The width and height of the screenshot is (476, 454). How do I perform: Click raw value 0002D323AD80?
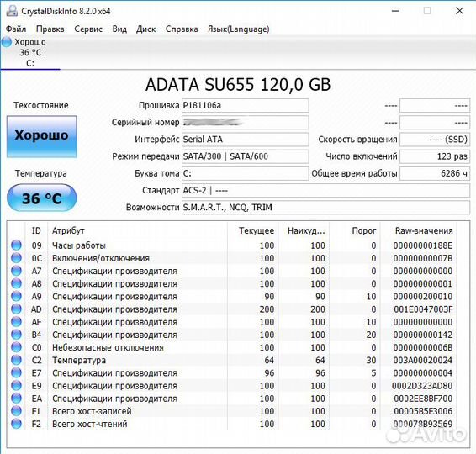click(x=422, y=386)
